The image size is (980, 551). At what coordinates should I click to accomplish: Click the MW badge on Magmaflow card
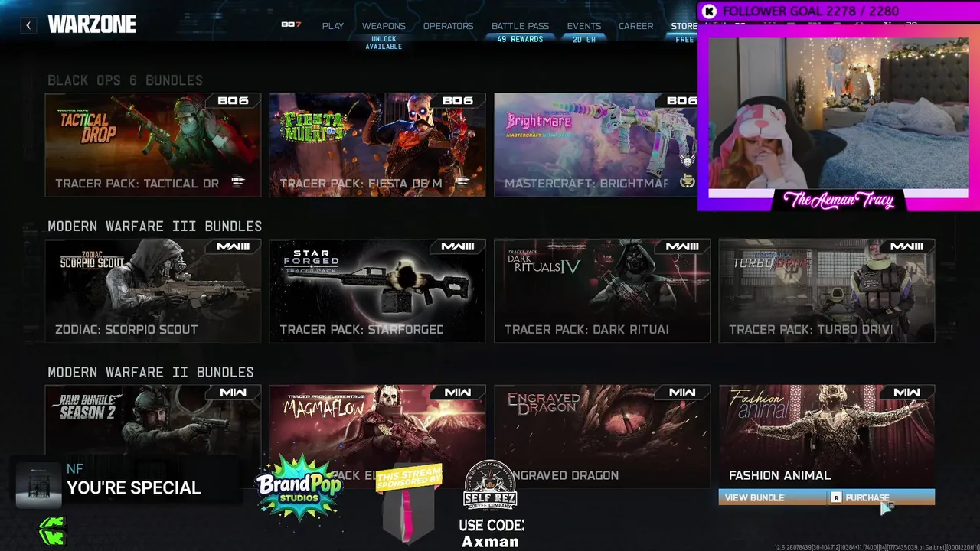point(457,393)
